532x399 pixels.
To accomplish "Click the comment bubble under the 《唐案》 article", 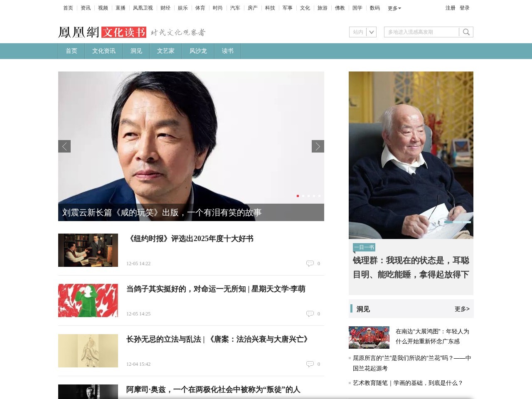I will tap(310, 364).
